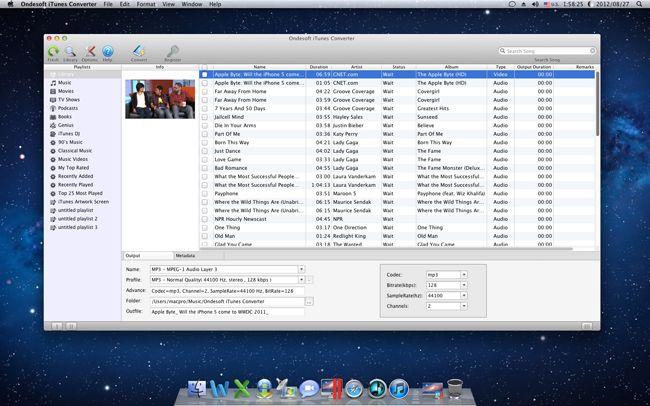This screenshot has height=406, width=650.
Task: Click the video artwork thumbnail in Info
Action: (x=160, y=99)
